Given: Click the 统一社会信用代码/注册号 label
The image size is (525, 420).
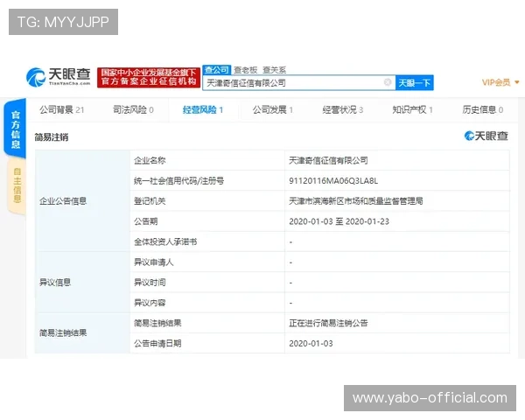Looking at the screenshot, I should coord(178,181).
